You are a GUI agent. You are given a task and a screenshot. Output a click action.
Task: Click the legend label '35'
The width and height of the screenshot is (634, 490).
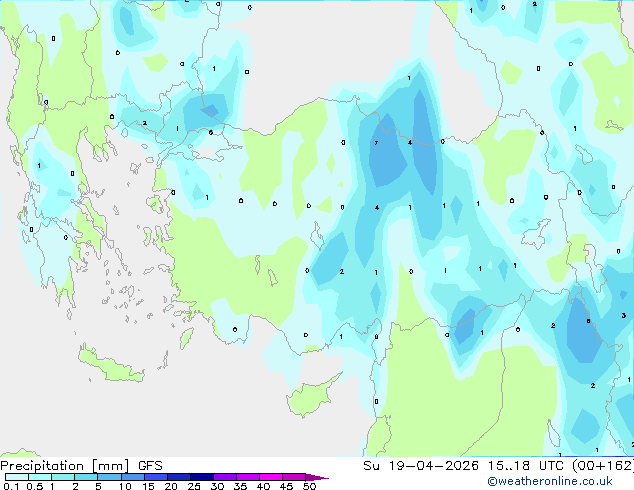pyautogui.click(x=240, y=486)
